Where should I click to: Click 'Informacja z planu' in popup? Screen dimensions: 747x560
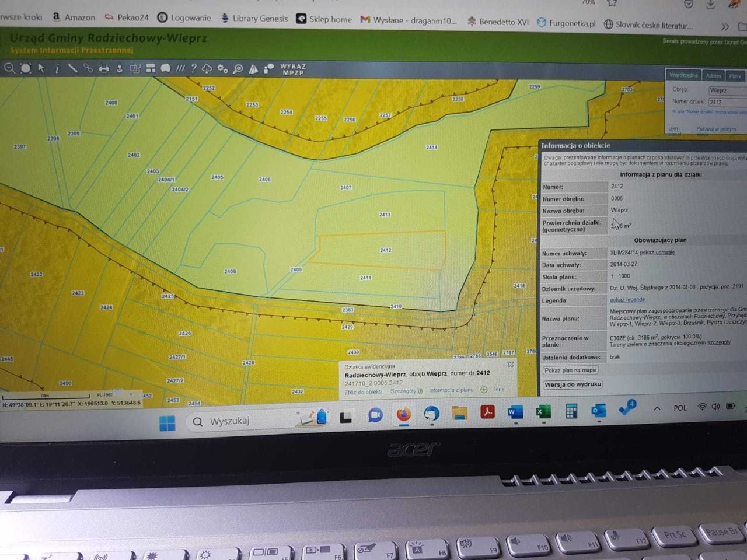tap(451, 390)
